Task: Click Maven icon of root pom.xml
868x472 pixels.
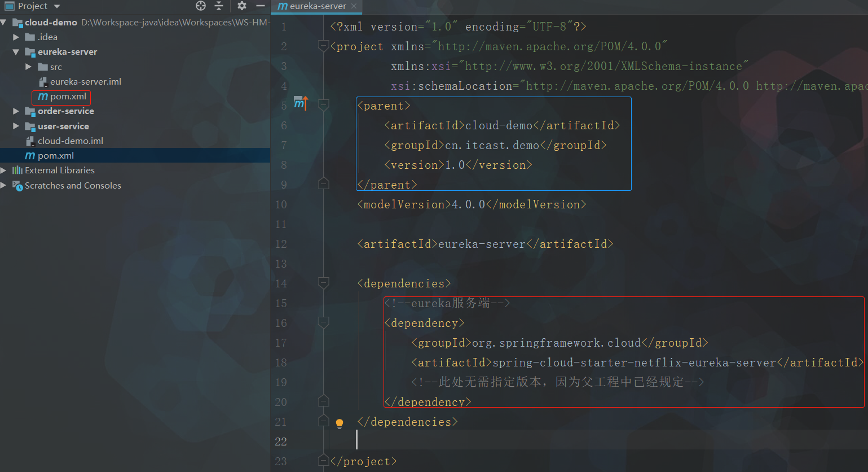Action: pyautogui.click(x=30, y=156)
